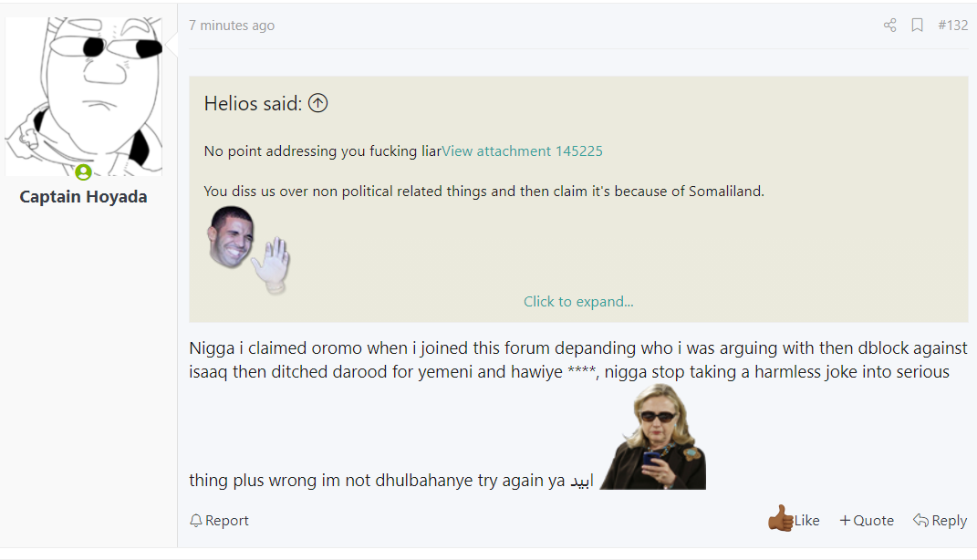Open View attachment 145225 link
This screenshot has height=560, width=977.
[522, 151]
